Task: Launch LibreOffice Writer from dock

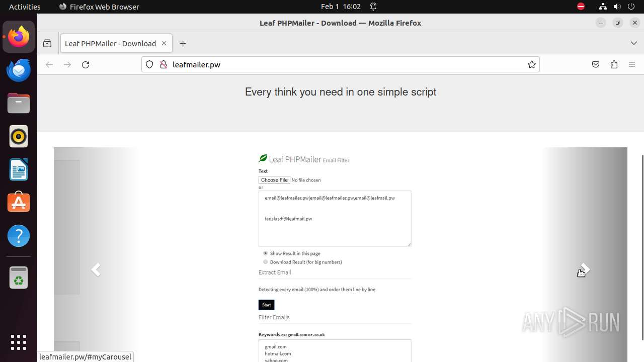Action: tap(19, 169)
